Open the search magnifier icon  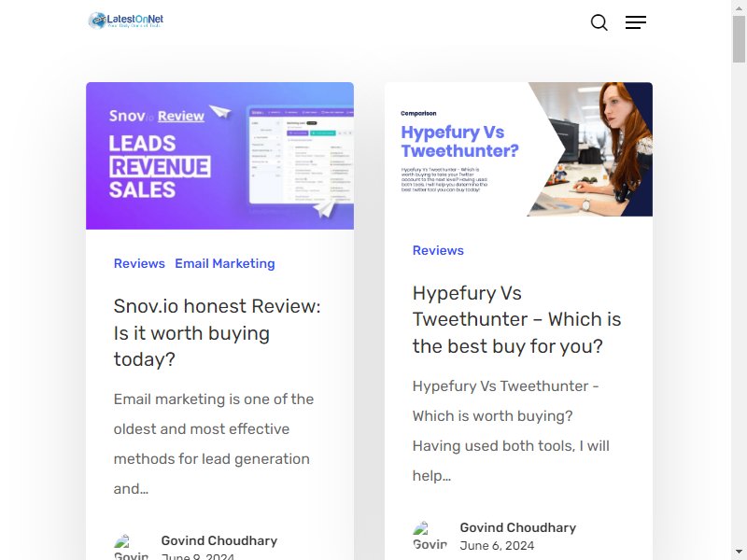pyautogui.click(x=599, y=22)
